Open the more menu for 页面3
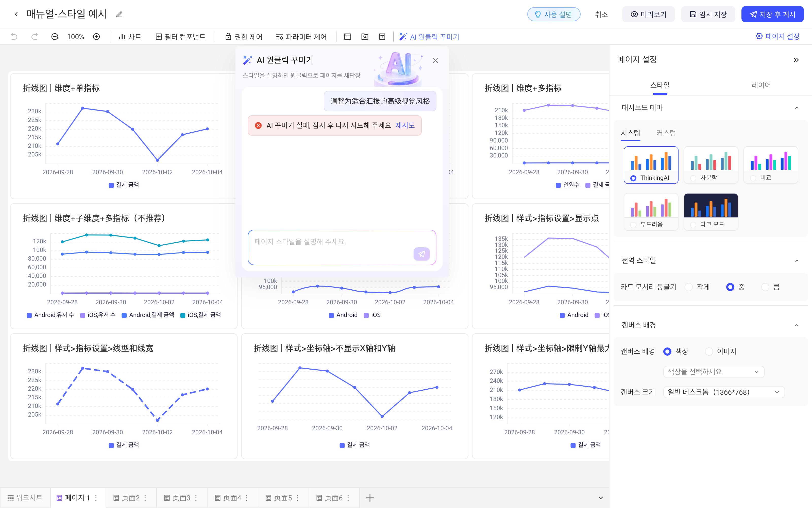This screenshot has height=508, width=812. click(x=196, y=498)
